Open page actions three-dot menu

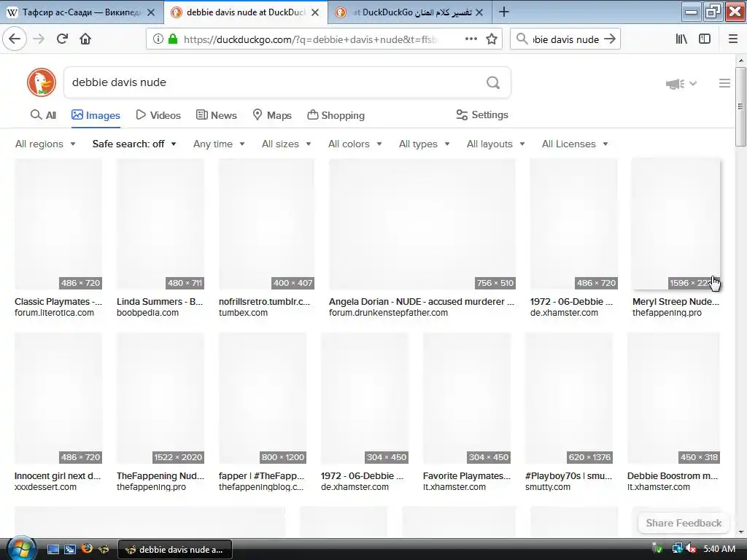471,39
